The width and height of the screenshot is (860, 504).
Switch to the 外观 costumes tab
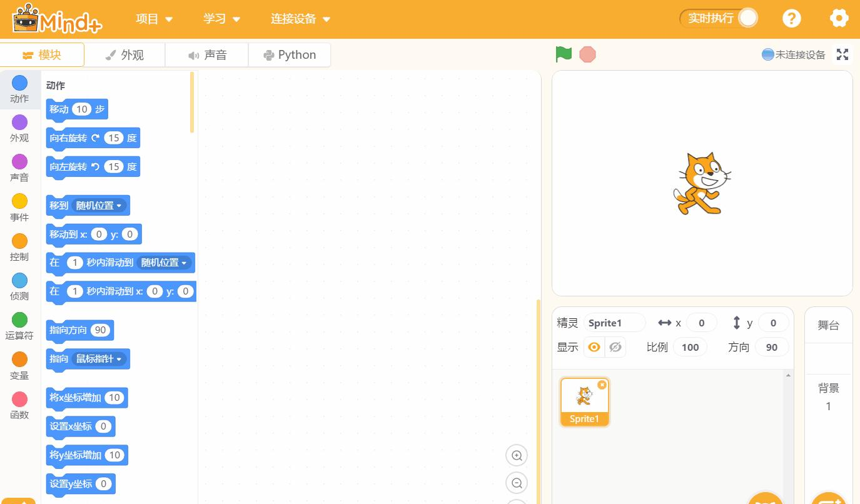click(x=124, y=55)
